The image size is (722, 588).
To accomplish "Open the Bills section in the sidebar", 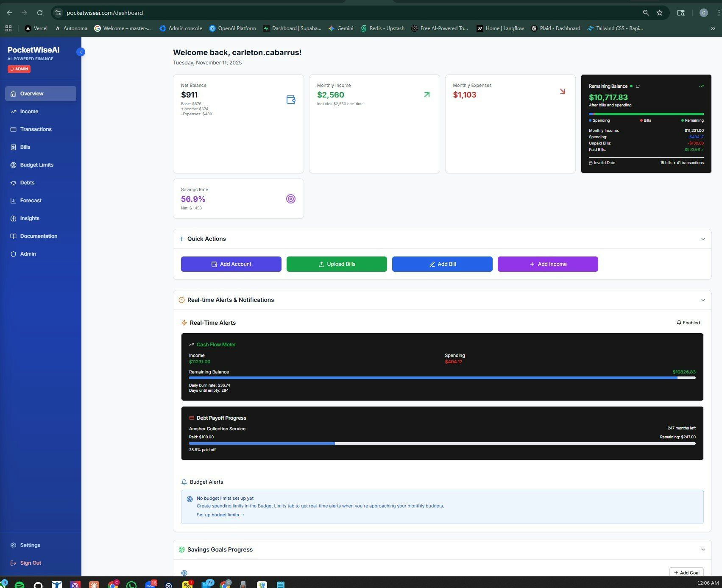I will pos(25,147).
